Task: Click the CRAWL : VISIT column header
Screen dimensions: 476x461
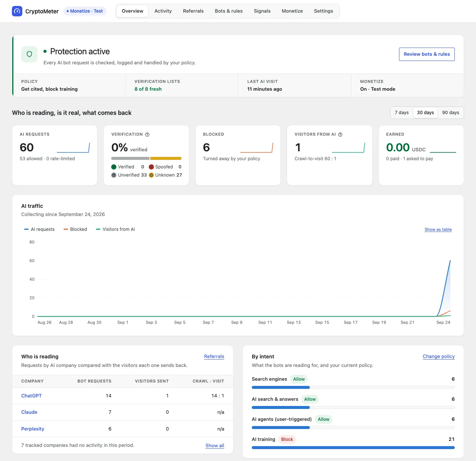Action: click(x=208, y=381)
